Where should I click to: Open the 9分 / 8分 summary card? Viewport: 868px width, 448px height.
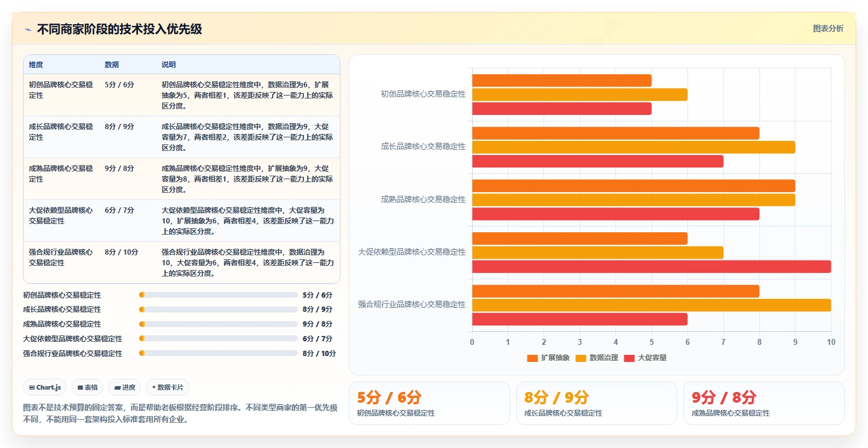764,403
